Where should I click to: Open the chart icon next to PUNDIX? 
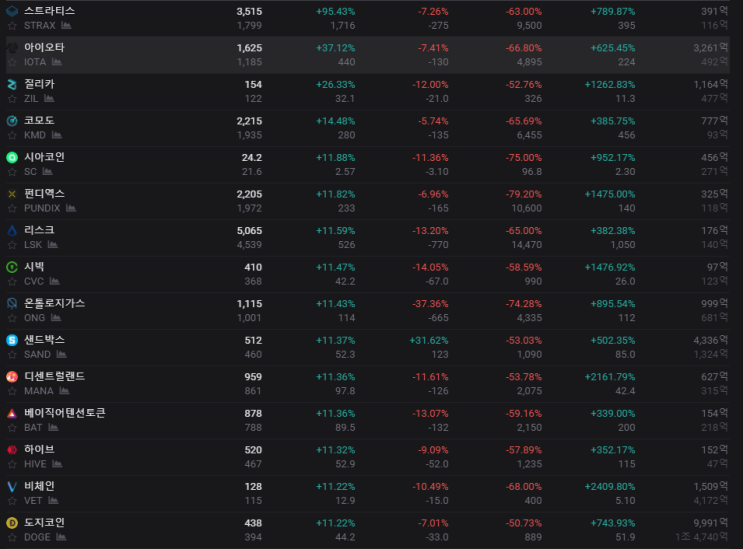tap(71, 208)
